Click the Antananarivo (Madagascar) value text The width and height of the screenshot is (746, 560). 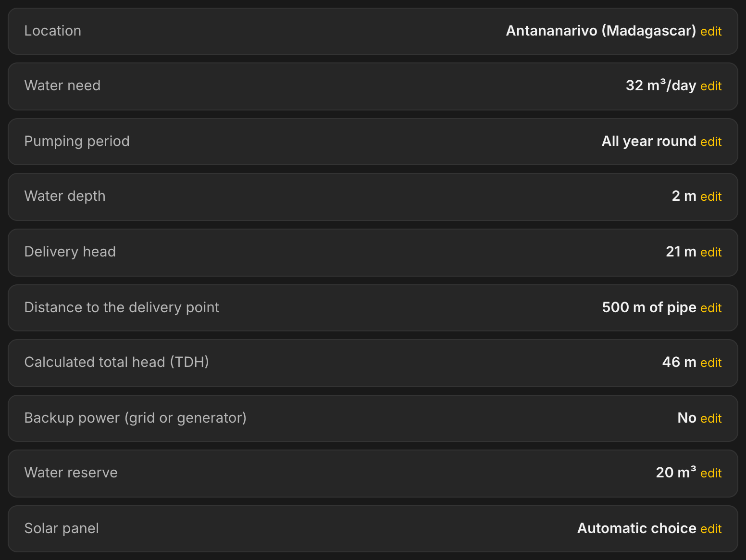(x=601, y=31)
